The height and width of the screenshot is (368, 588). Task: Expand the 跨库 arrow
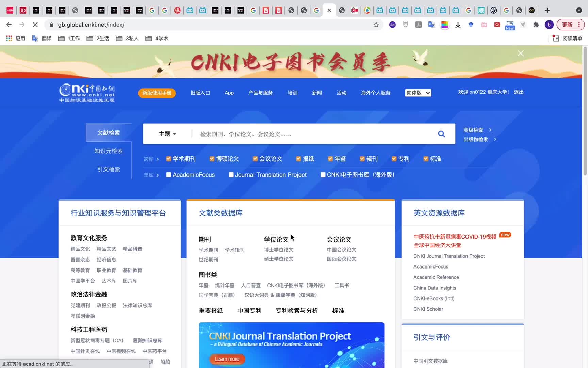158,159
